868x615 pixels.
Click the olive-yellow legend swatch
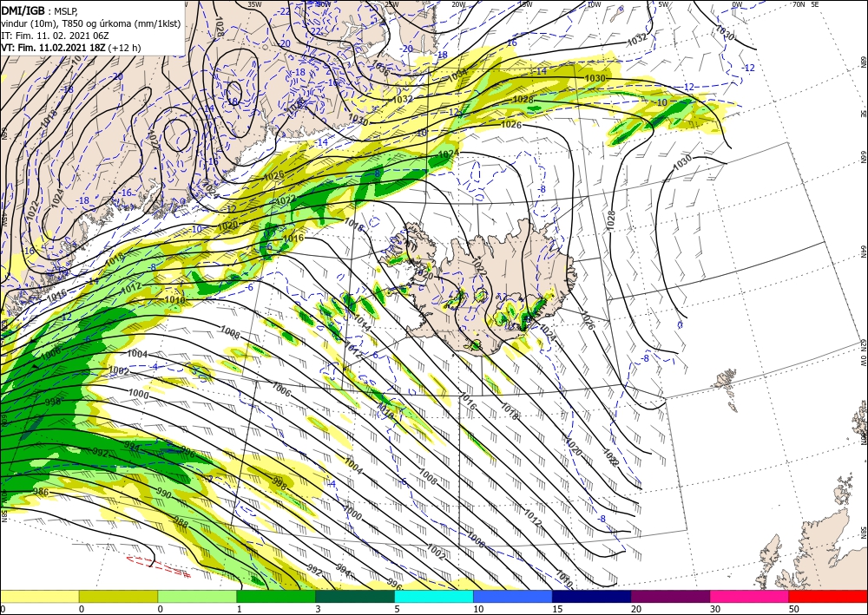pyautogui.click(x=118, y=597)
